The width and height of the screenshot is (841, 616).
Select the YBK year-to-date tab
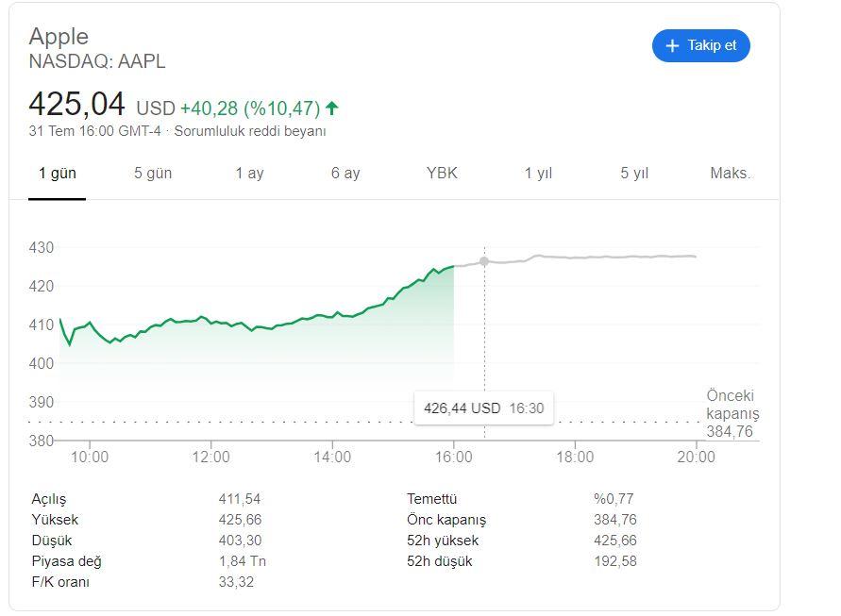click(442, 174)
